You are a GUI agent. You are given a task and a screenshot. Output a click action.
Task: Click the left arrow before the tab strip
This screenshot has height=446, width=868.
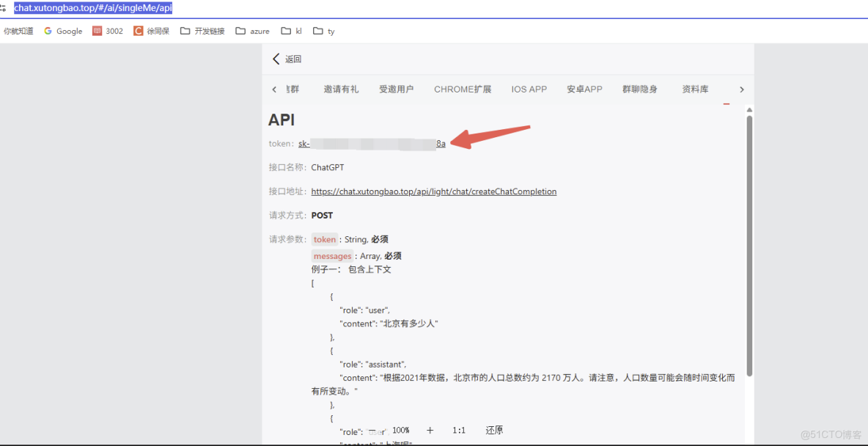pyautogui.click(x=274, y=89)
